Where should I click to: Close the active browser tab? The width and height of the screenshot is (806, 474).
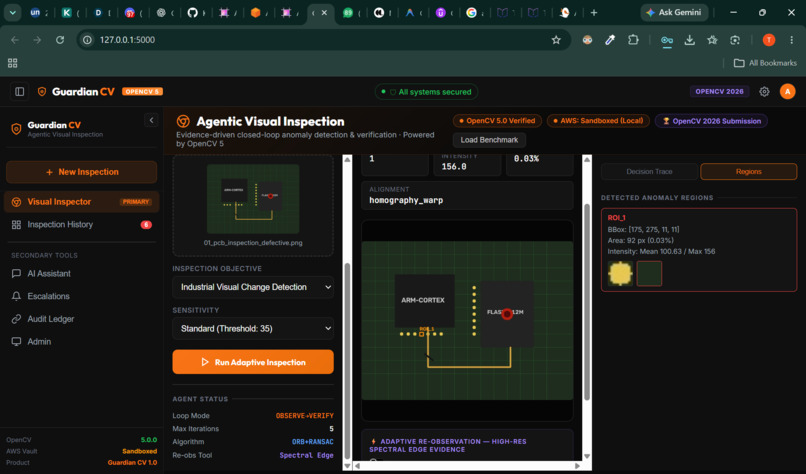[x=324, y=13]
